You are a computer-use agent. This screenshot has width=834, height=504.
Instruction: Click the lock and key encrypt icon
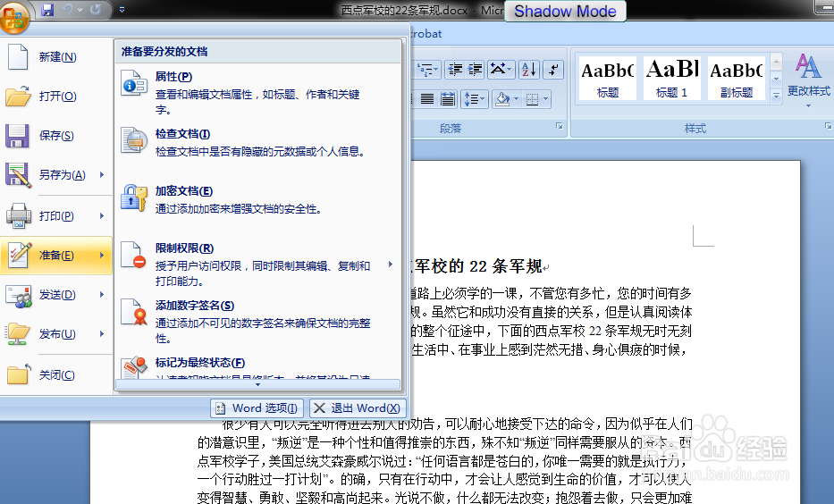[133, 197]
